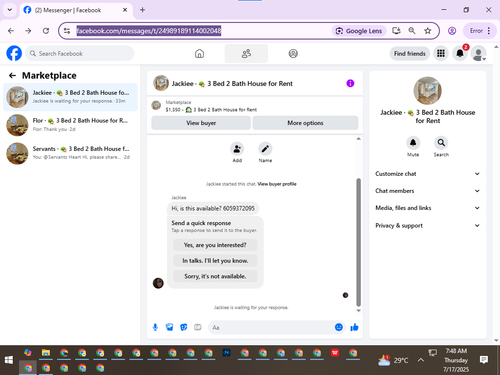Open a new browser tab

point(142,10)
